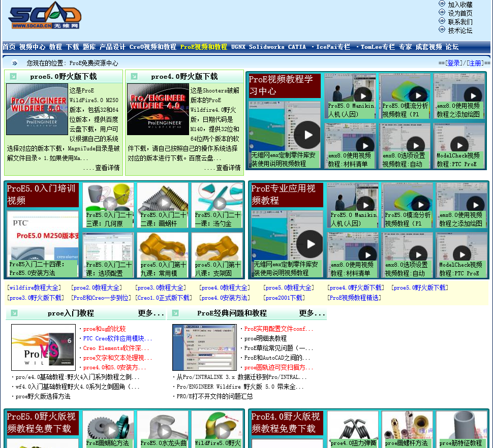
Task: Play 入门二十一课 汤勺金 video
Action: [x=220, y=204]
